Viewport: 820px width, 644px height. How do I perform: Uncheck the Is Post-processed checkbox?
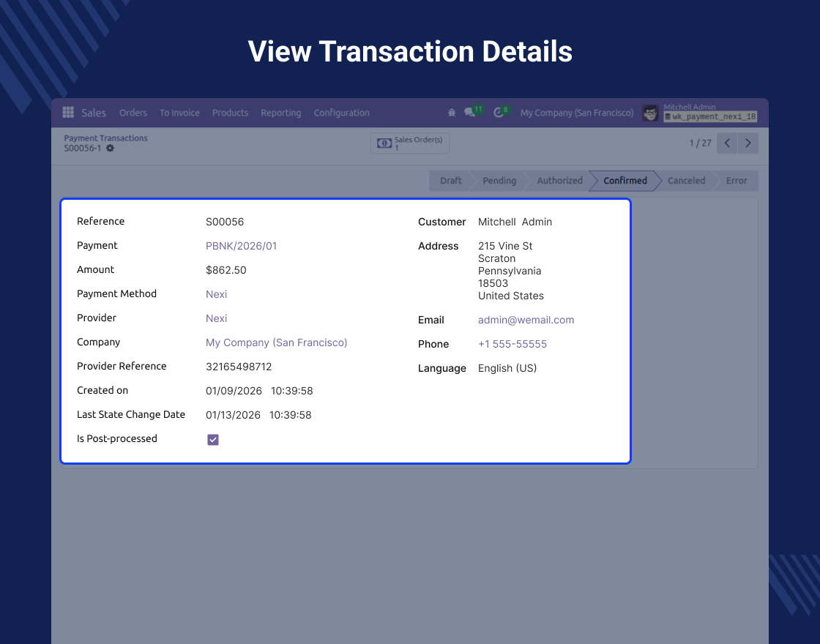(213, 440)
